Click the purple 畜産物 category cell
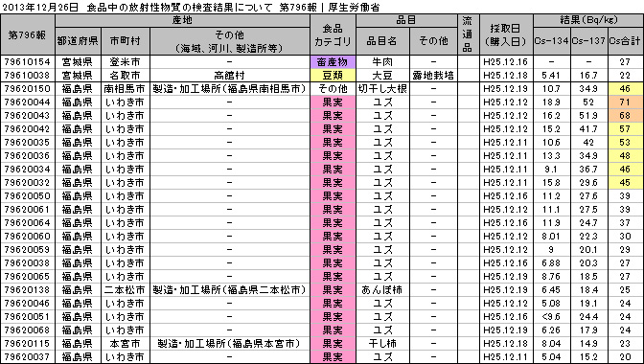The image size is (644, 364). pos(333,62)
